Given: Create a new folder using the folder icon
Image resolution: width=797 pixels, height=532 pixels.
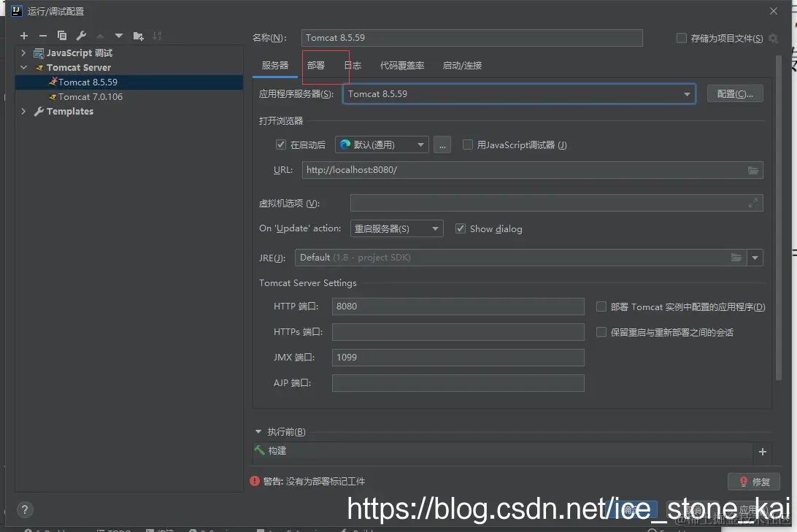Looking at the screenshot, I should [x=138, y=36].
